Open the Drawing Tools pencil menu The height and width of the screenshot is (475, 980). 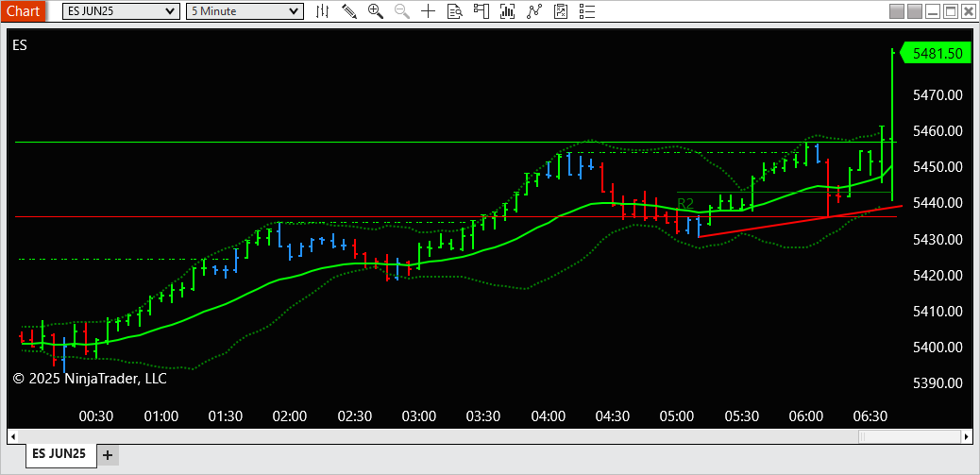pos(348,11)
